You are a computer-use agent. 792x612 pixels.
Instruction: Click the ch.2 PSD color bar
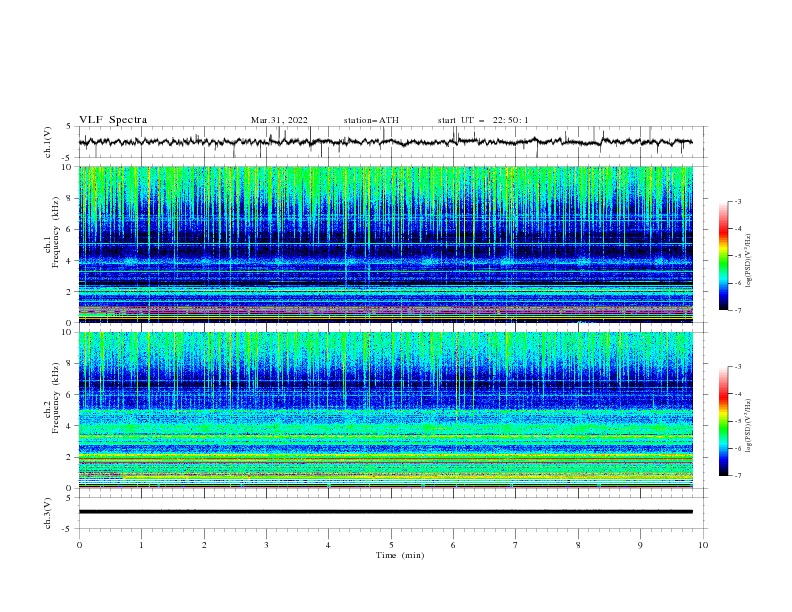(723, 421)
